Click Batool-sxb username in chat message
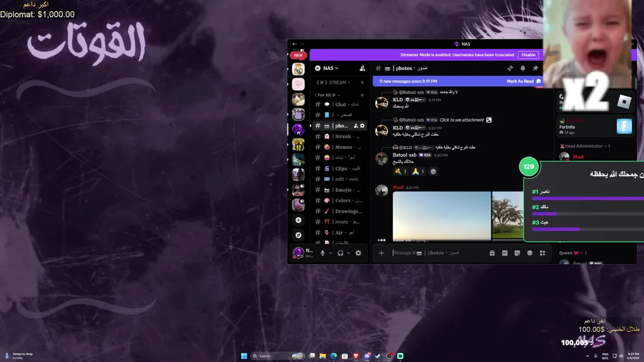This screenshot has height=362, width=644. [405, 155]
